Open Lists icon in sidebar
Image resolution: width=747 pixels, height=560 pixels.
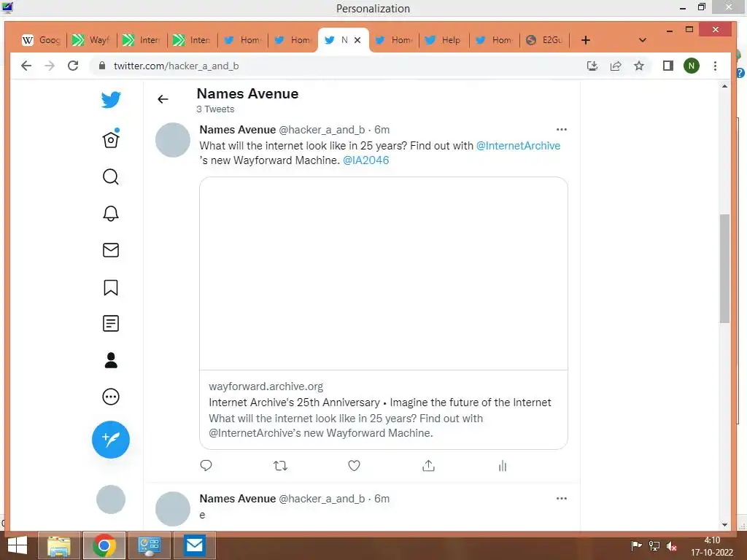111,324
